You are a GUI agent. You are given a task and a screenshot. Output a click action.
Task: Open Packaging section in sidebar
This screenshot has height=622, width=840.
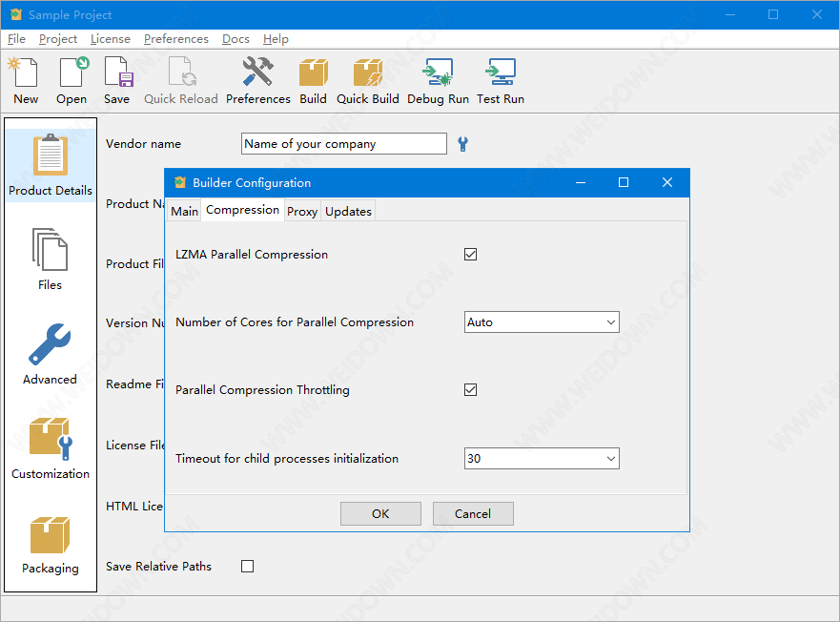pyautogui.click(x=51, y=544)
